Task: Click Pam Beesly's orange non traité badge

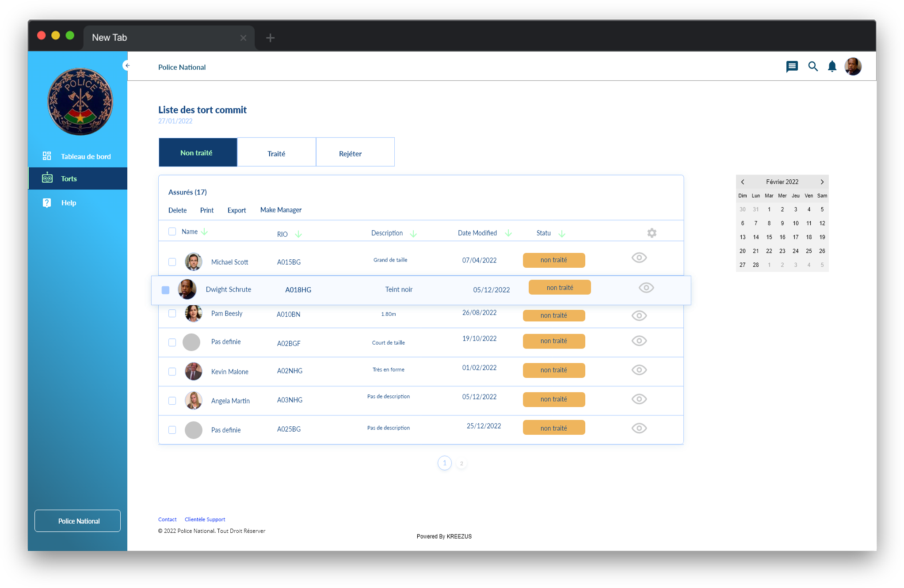Action: pyautogui.click(x=553, y=315)
